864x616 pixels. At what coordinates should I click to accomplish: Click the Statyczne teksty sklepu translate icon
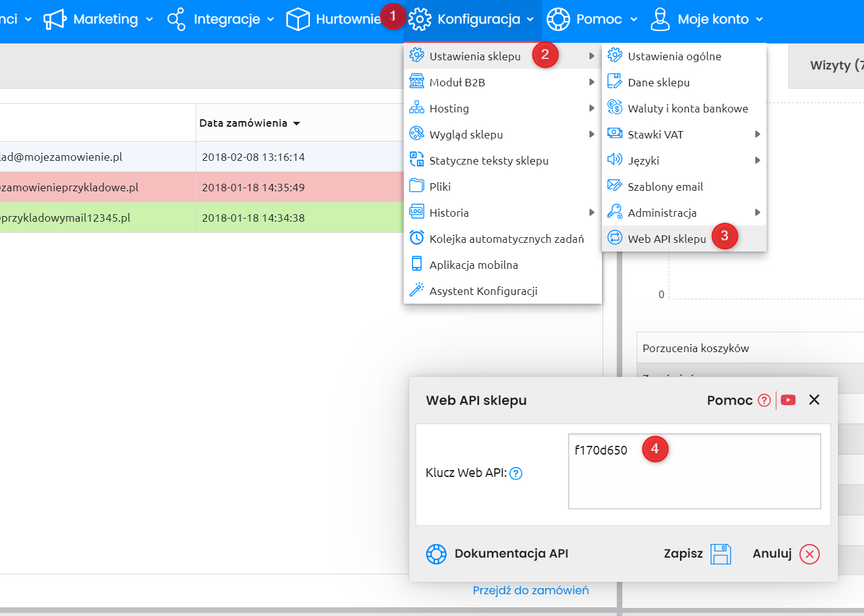point(417,160)
